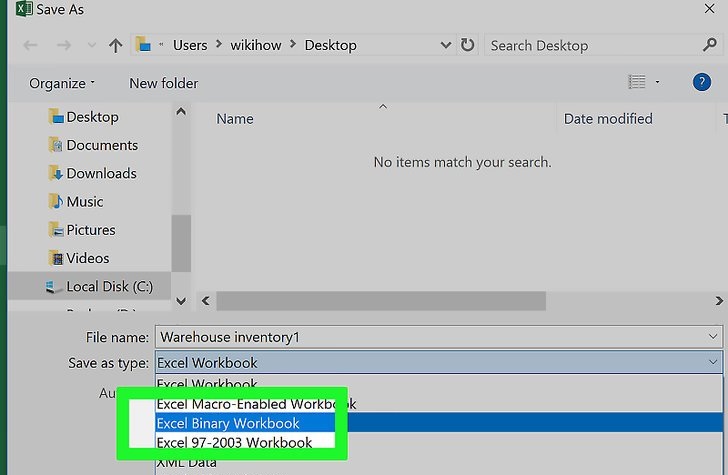728x475 pixels.
Task: Open the Organize menu
Action: (62, 84)
